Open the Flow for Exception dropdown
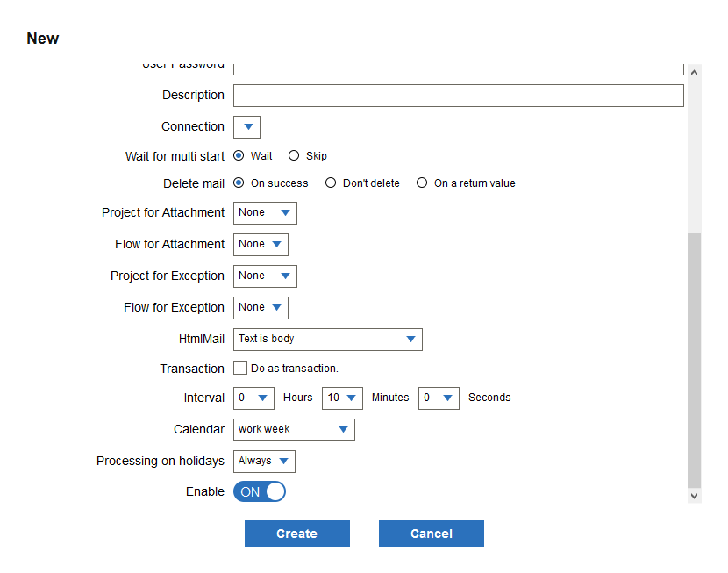This screenshot has width=728, height=573. (260, 307)
